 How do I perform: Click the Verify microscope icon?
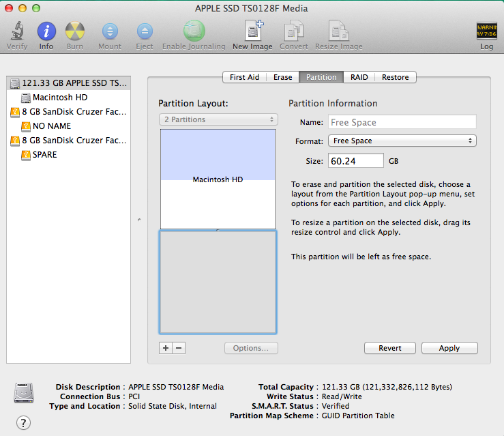click(x=17, y=31)
